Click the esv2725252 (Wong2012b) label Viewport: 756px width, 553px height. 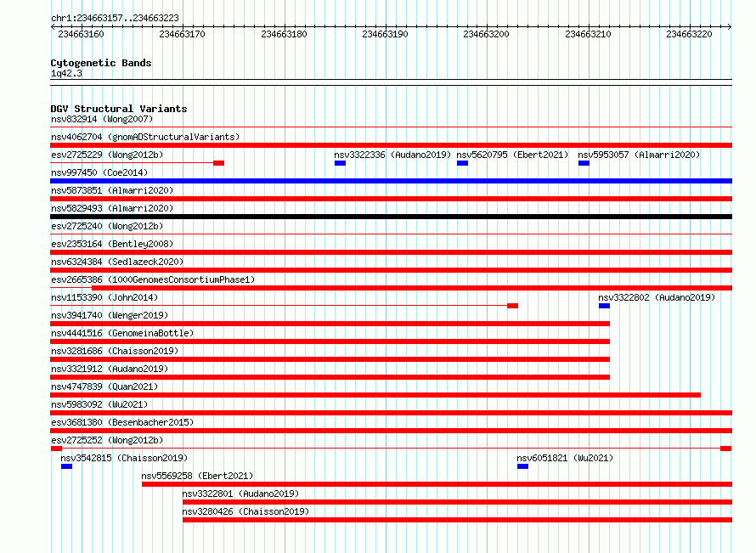pos(107,440)
